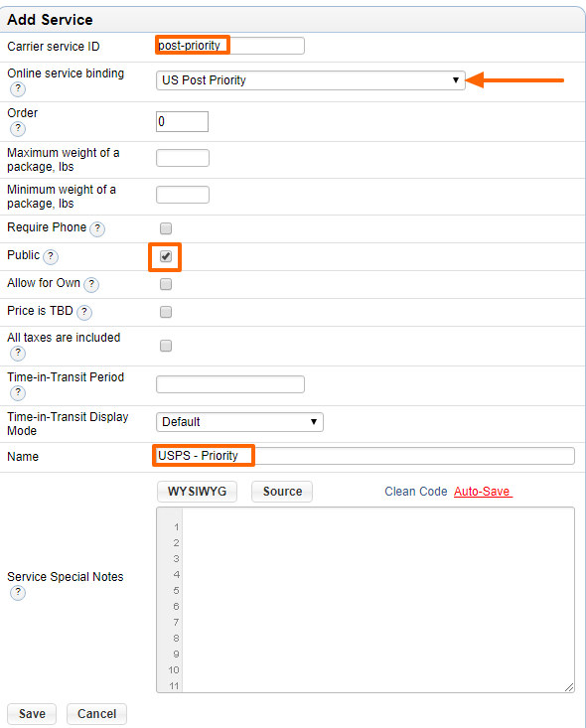Click the Save button
The image size is (586, 728).
click(x=32, y=714)
